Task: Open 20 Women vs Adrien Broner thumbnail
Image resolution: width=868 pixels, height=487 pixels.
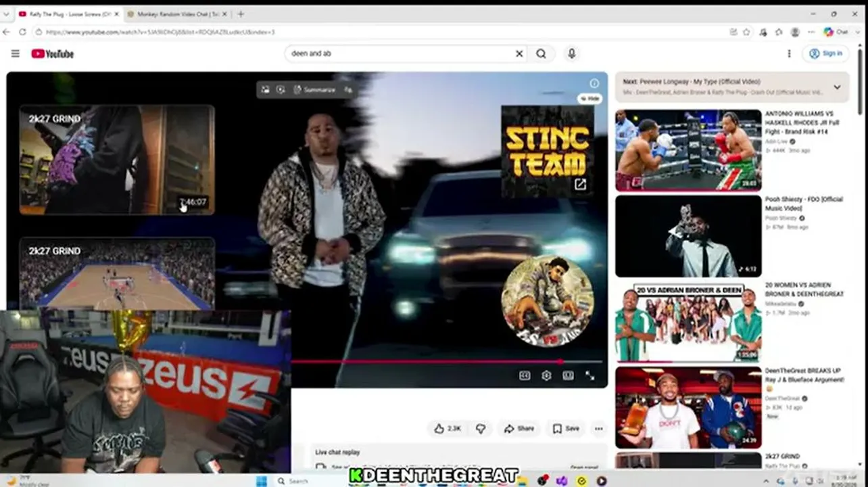Action: click(688, 322)
